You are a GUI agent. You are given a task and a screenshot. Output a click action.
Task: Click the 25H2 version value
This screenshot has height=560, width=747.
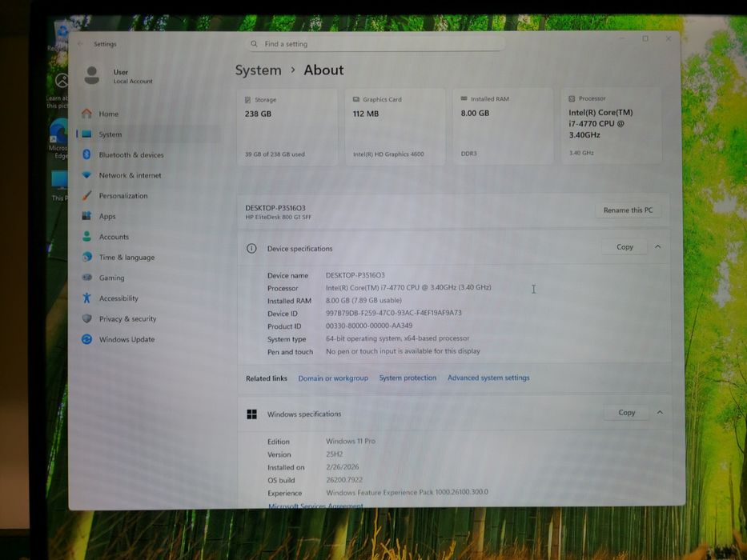click(335, 454)
